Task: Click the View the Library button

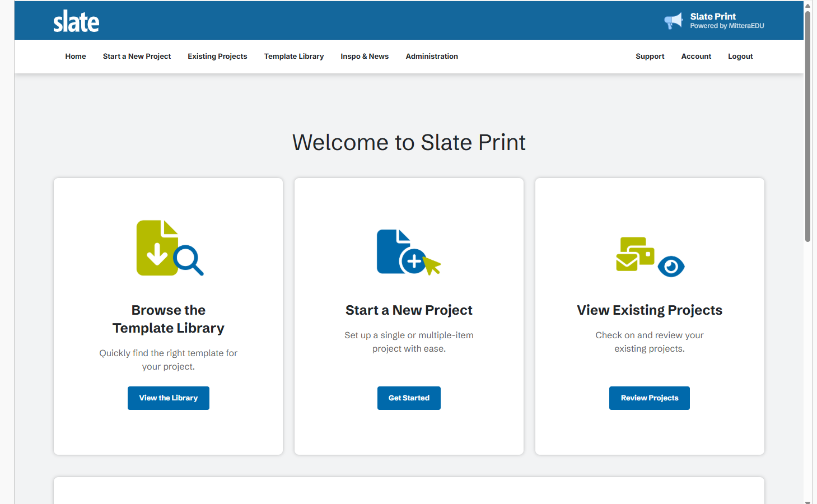Action: click(169, 398)
